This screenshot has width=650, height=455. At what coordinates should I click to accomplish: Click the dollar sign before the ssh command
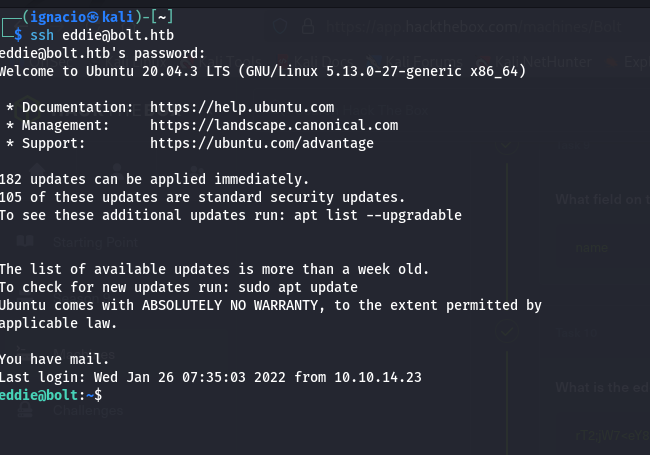click(18, 35)
